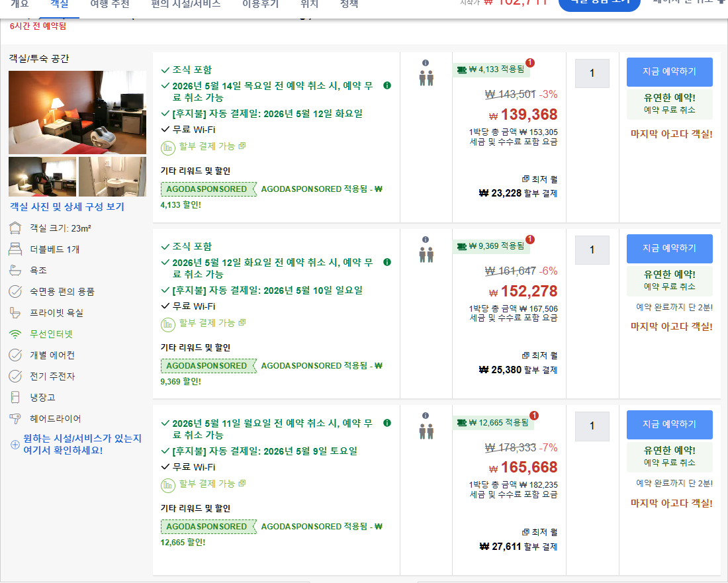Click the ₩ 165,668 price
Image resolution: width=728 pixels, height=583 pixels.
click(x=523, y=467)
